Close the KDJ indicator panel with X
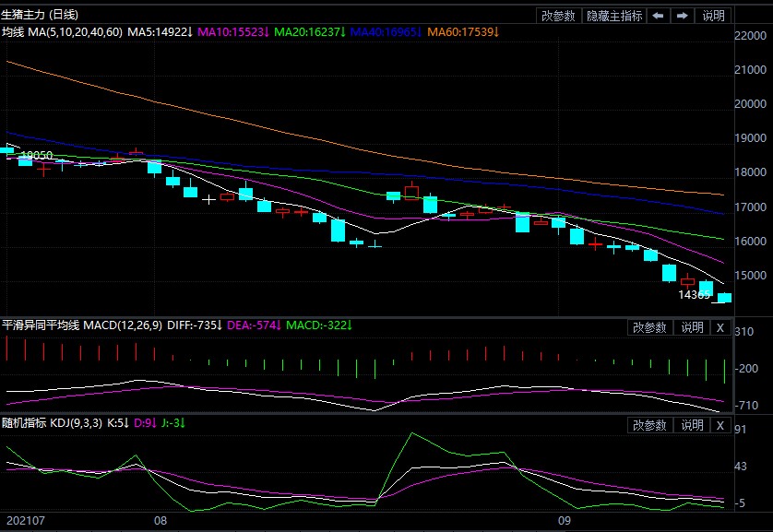The width and height of the screenshot is (773, 532). pos(720,425)
